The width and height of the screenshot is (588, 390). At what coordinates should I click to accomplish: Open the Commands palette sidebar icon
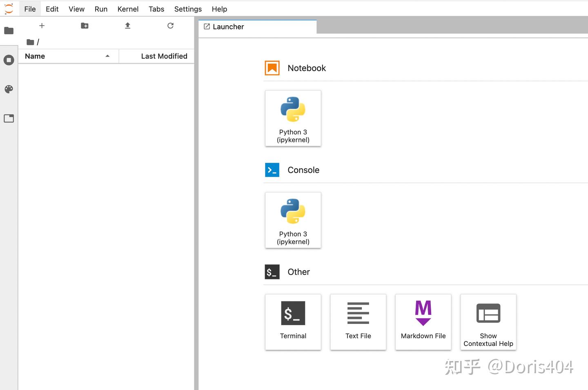point(9,89)
